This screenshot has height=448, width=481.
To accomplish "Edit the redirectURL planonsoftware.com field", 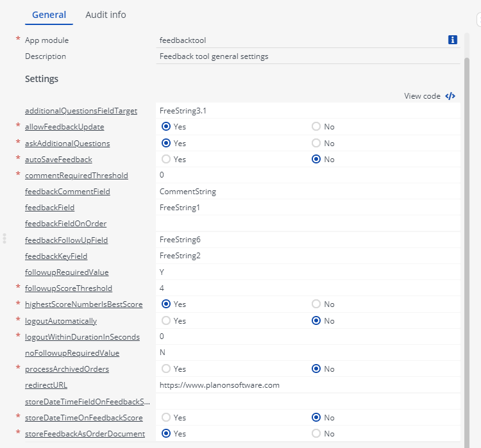I will 308,385.
